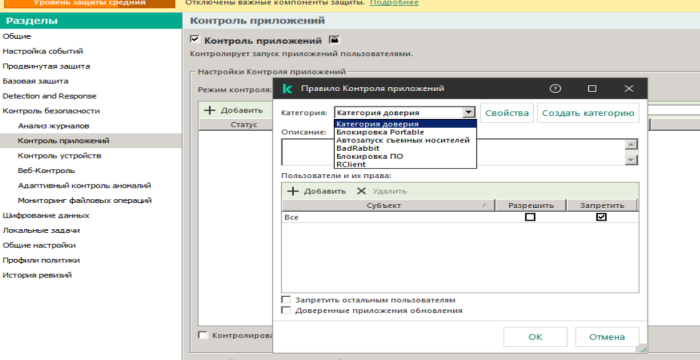The height and width of the screenshot is (360, 700).
Task: Choose Блокировка Portable from the list
Action: point(405,132)
